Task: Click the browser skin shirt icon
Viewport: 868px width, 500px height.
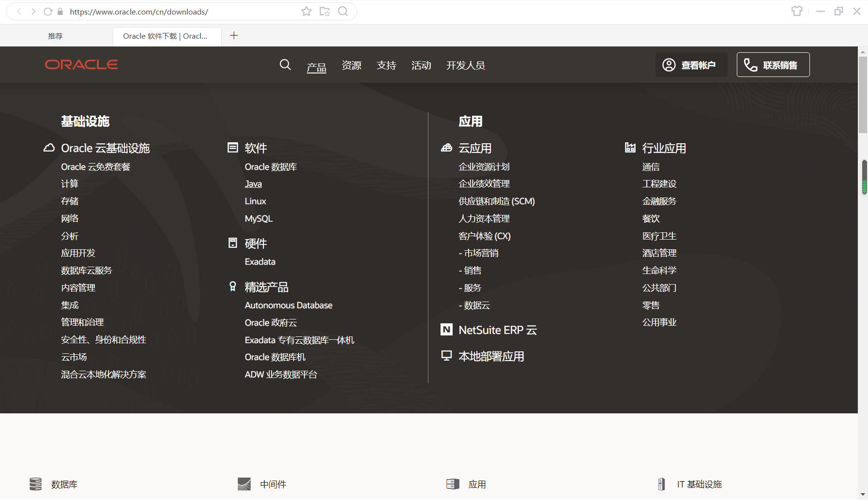Action: tap(797, 11)
